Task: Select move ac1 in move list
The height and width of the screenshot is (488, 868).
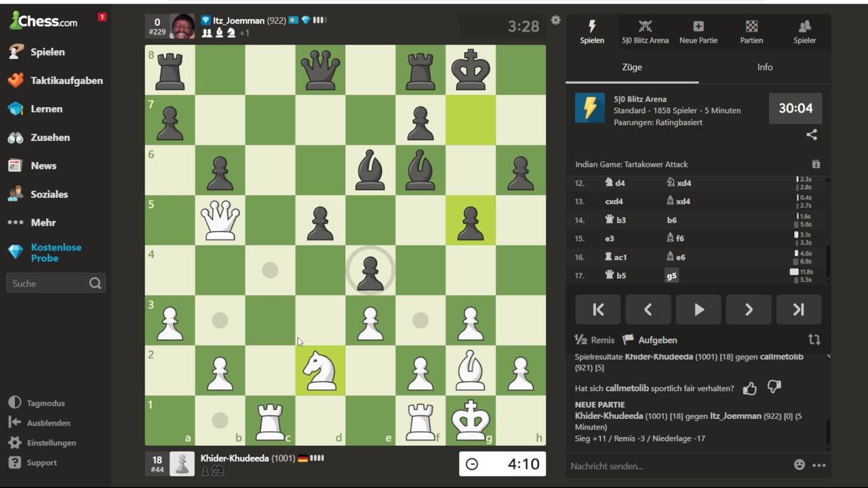Action: point(614,257)
